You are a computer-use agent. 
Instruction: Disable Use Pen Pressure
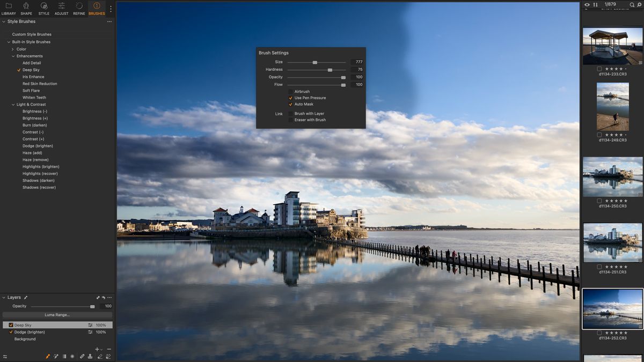pos(291,98)
